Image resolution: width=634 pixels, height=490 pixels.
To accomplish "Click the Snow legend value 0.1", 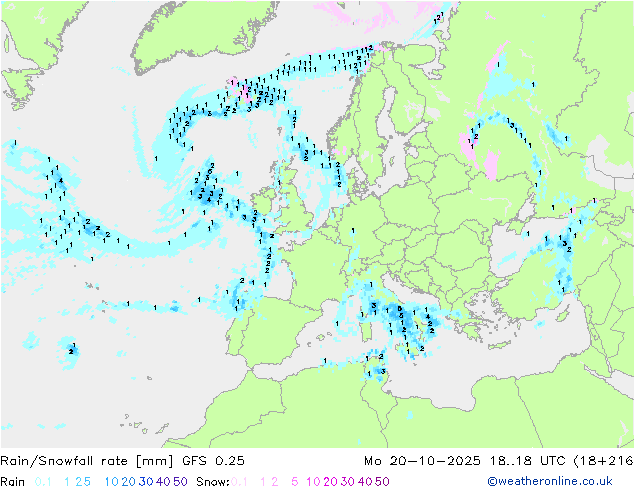I will [x=239, y=482].
